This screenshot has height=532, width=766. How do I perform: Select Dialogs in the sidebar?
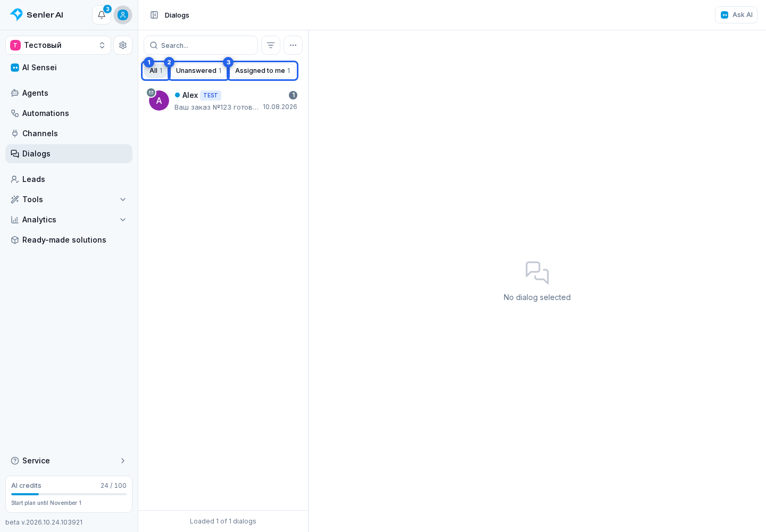tap(69, 154)
